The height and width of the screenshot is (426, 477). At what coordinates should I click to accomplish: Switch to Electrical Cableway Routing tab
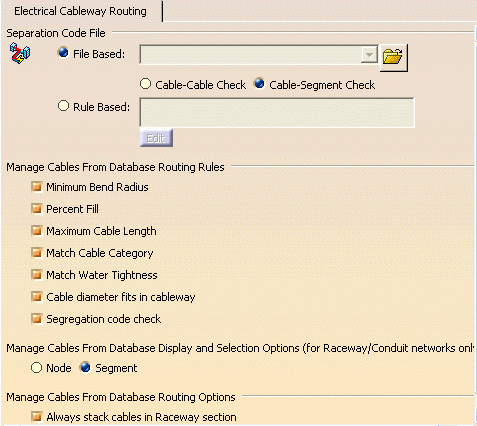click(80, 11)
